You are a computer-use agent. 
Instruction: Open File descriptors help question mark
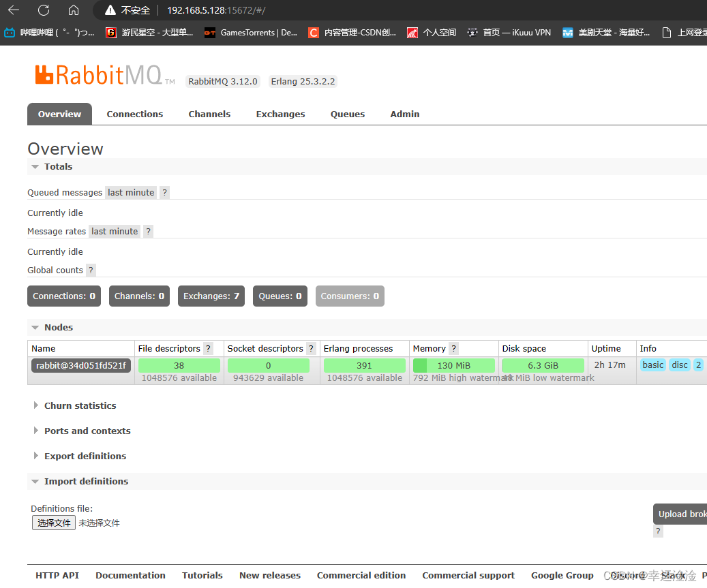click(209, 349)
